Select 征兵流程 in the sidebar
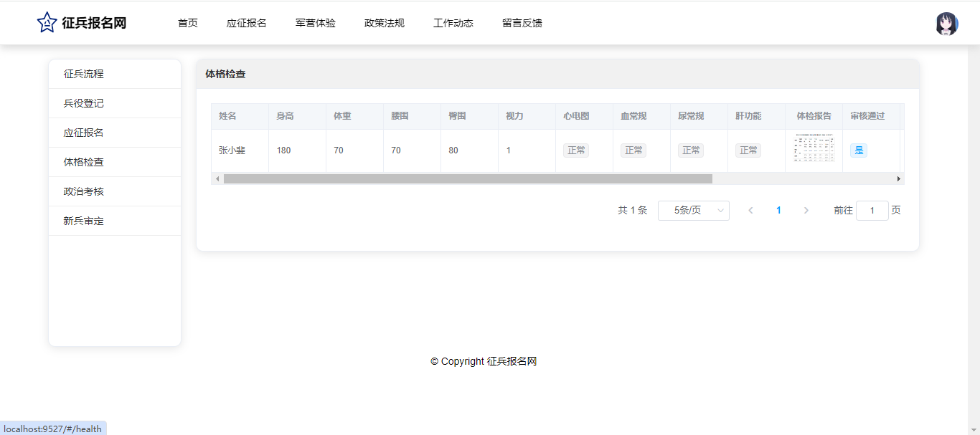Image resolution: width=980 pixels, height=435 pixels. pos(115,74)
